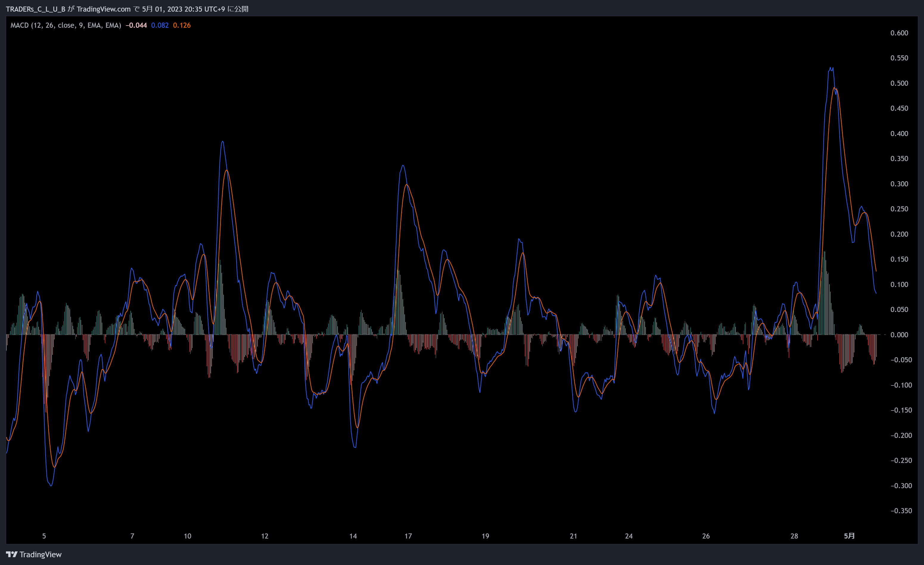Click the 0.450 price scale label

pyautogui.click(x=899, y=108)
